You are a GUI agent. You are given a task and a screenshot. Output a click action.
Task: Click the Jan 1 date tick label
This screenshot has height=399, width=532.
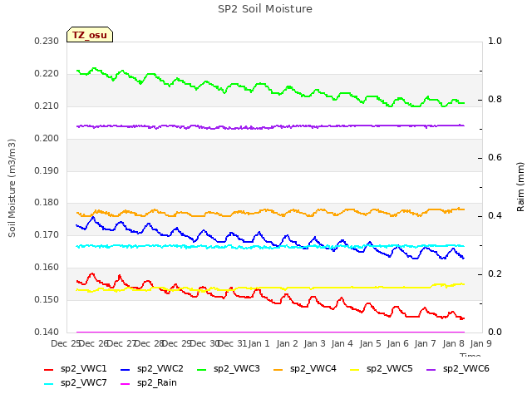coord(259,343)
